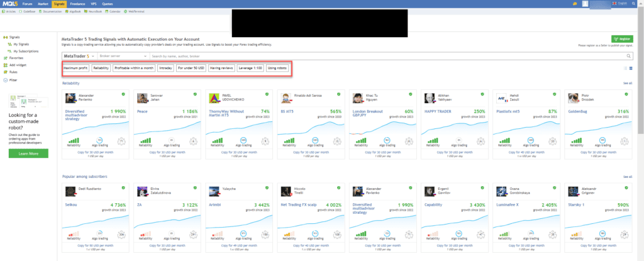Open London Breakout GBPJPY signal
The image size is (644, 261).
click(368, 113)
